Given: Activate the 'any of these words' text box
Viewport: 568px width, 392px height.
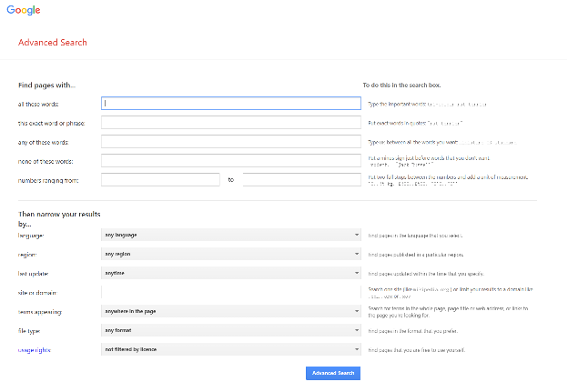Looking at the screenshot, I should (x=231, y=142).
